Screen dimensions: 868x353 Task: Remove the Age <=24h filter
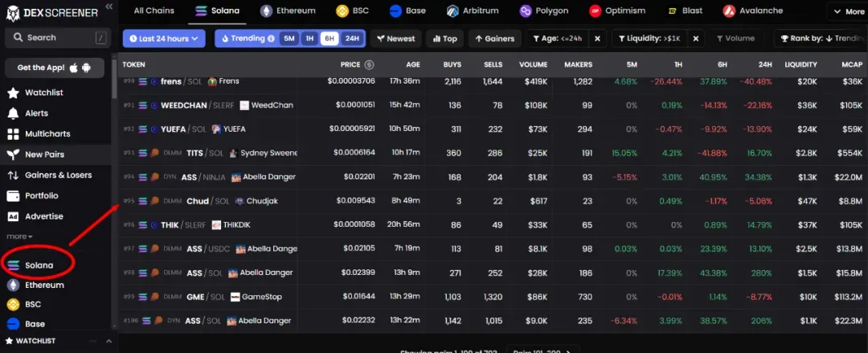597,39
